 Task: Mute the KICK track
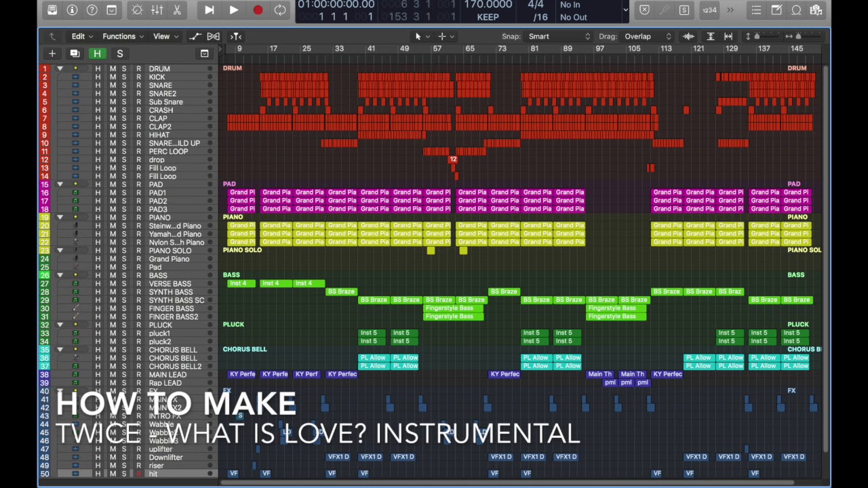[113, 77]
